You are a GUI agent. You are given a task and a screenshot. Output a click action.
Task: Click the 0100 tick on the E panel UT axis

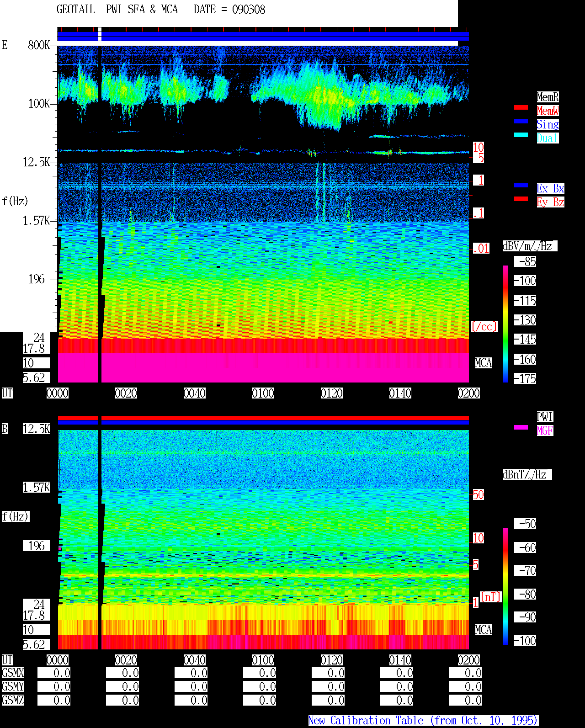(x=263, y=393)
